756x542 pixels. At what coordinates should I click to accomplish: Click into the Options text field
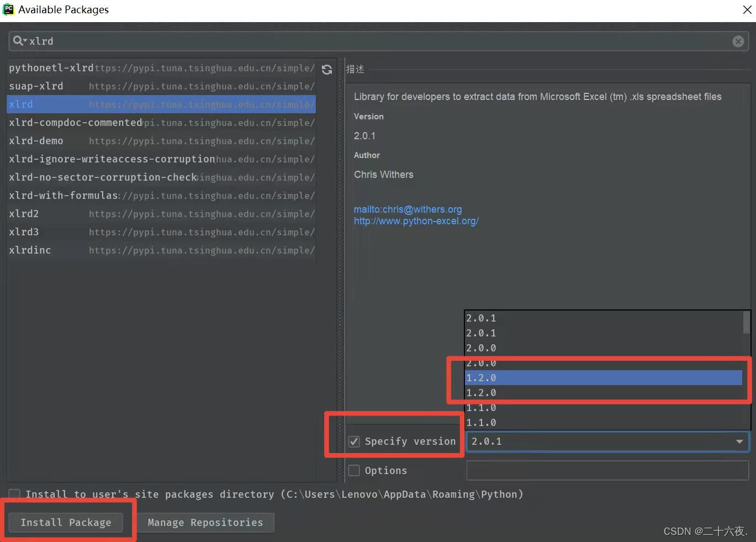point(607,471)
